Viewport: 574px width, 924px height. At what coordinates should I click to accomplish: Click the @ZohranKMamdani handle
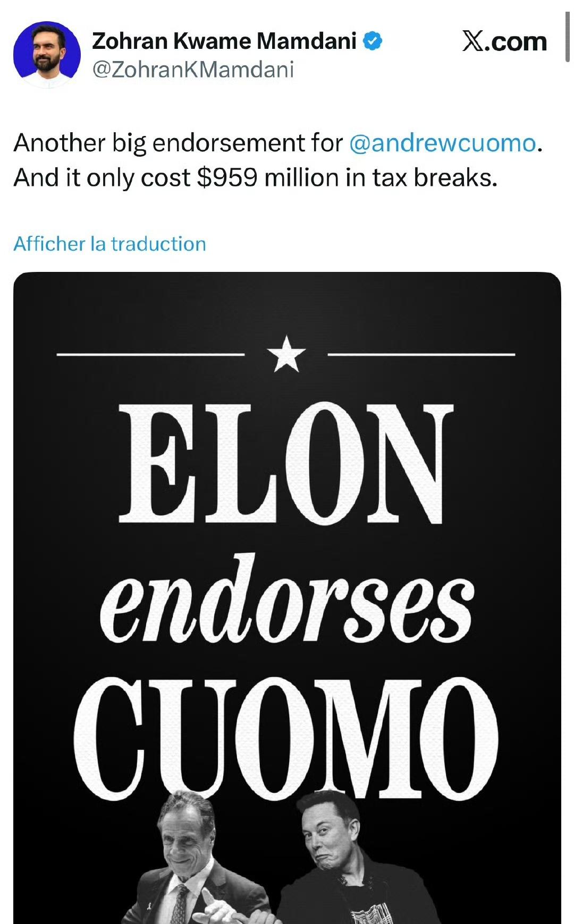pos(193,70)
